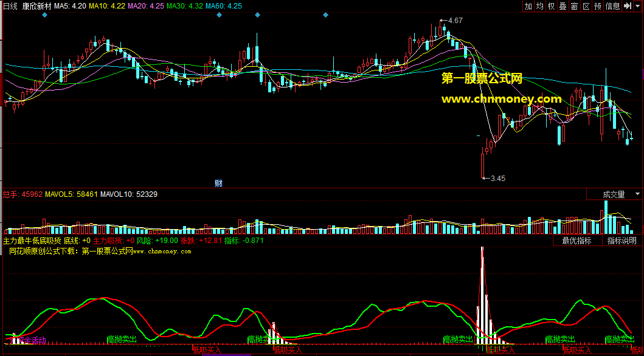Click the 底线: +0 value
Screen dimensions: 644x356
pyautogui.click(x=77, y=241)
